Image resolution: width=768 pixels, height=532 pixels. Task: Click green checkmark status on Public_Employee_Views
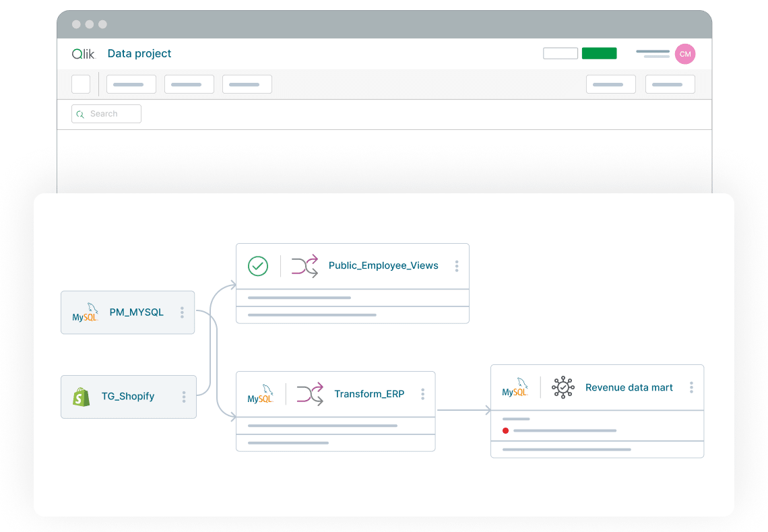[257, 266]
